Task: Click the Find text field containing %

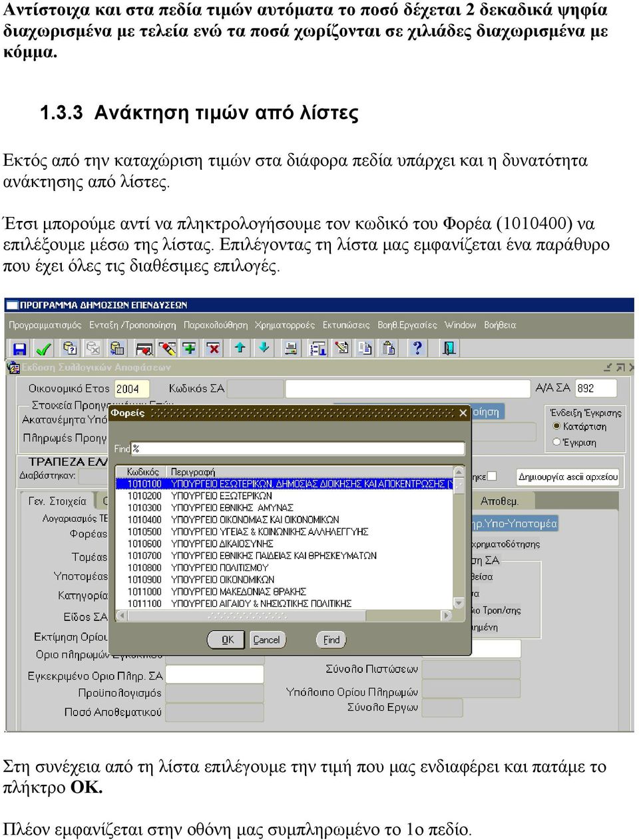Action: pos(298,449)
